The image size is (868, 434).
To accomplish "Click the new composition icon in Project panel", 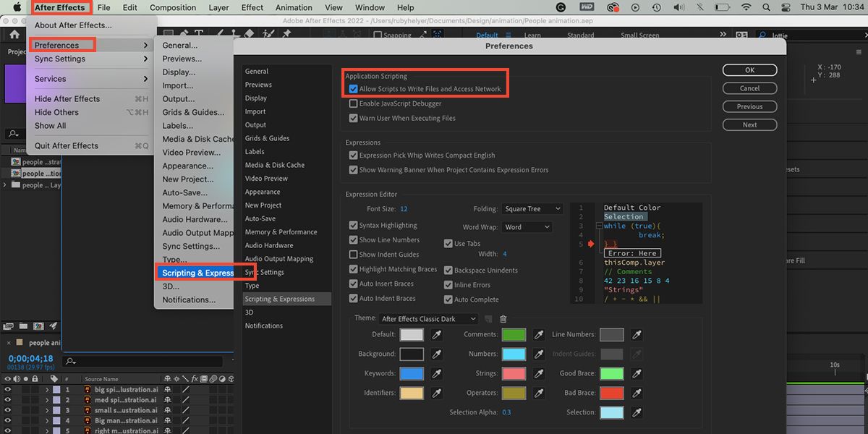I will click(38, 326).
